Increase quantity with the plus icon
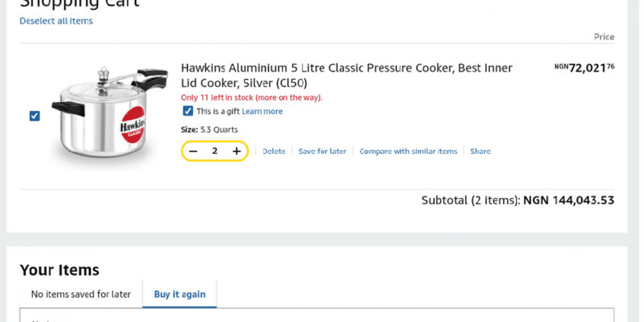Viewport: 644px width, 322px height. pos(237,151)
